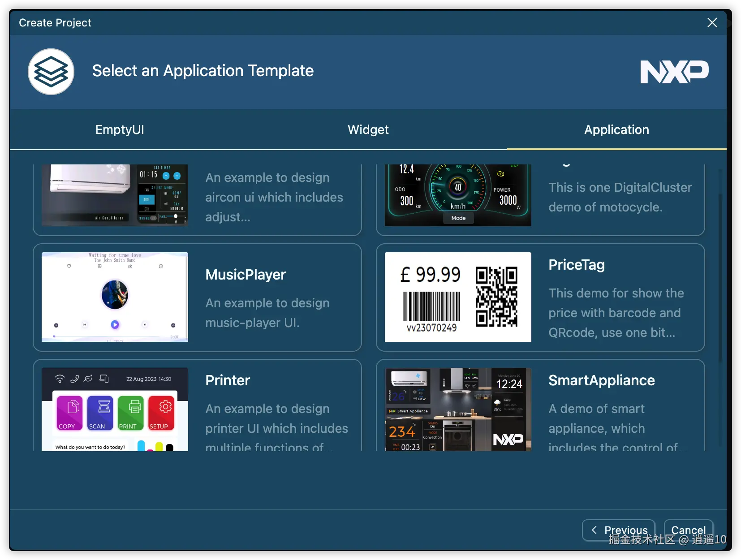Click the SmartAppliance title text
Viewport: 741px width, 560px height.
(x=602, y=380)
